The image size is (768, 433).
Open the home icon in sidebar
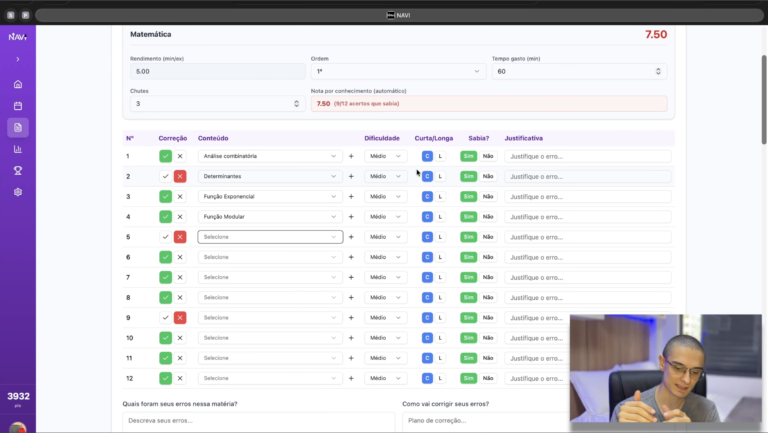tap(17, 84)
